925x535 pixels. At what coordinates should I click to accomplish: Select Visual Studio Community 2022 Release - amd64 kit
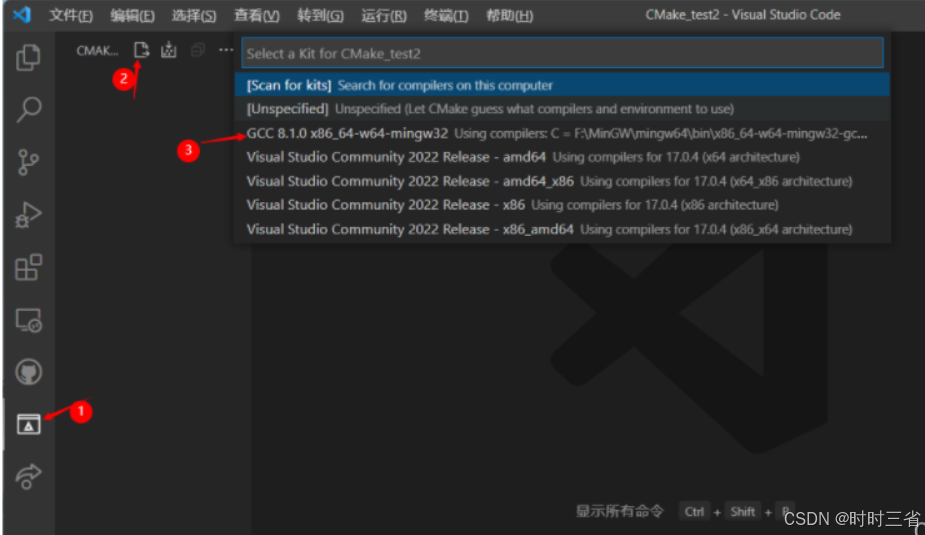(562, 157)
